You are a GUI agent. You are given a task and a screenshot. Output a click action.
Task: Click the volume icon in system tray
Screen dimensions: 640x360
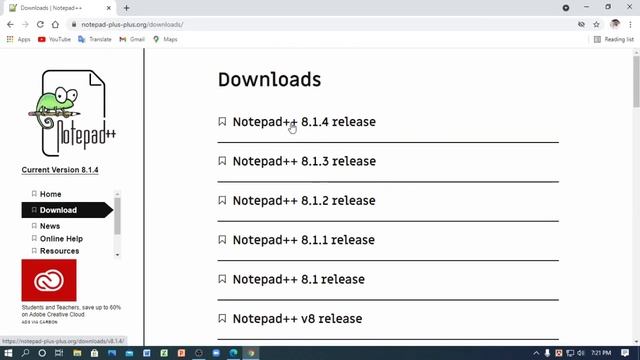pos(581,353)
